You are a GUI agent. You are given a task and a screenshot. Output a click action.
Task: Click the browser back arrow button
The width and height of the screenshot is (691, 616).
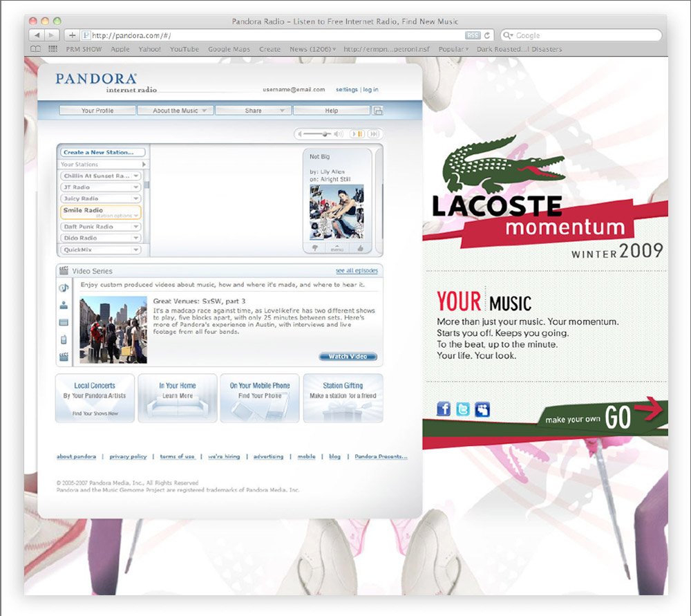coord(37,35)
